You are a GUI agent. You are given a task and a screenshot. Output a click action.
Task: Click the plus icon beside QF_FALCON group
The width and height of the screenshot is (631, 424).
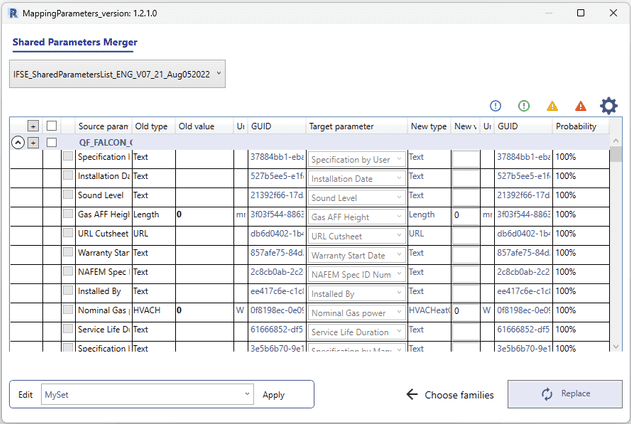tap(33, 142)
